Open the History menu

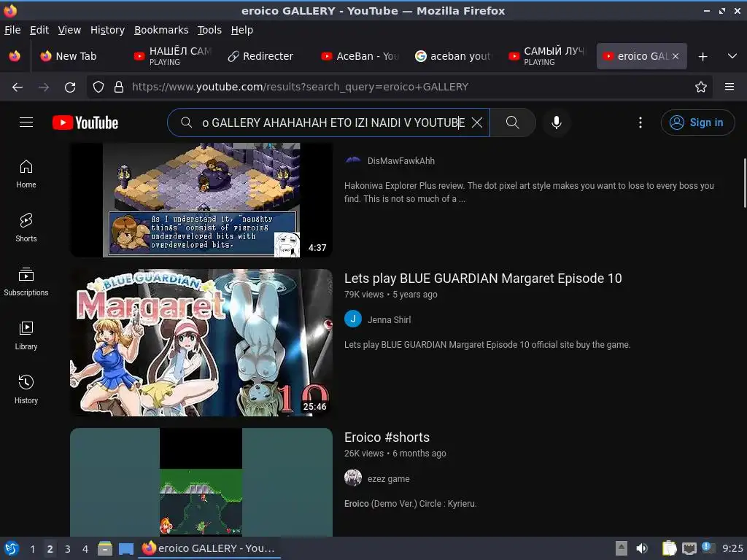coord(108,29)
